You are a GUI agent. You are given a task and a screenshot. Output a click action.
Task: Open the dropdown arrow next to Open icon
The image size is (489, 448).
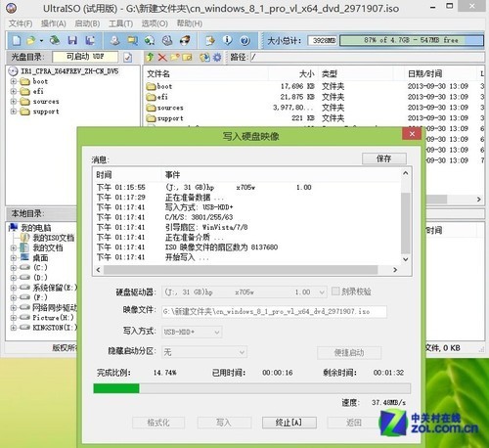(x=41, y=41)
